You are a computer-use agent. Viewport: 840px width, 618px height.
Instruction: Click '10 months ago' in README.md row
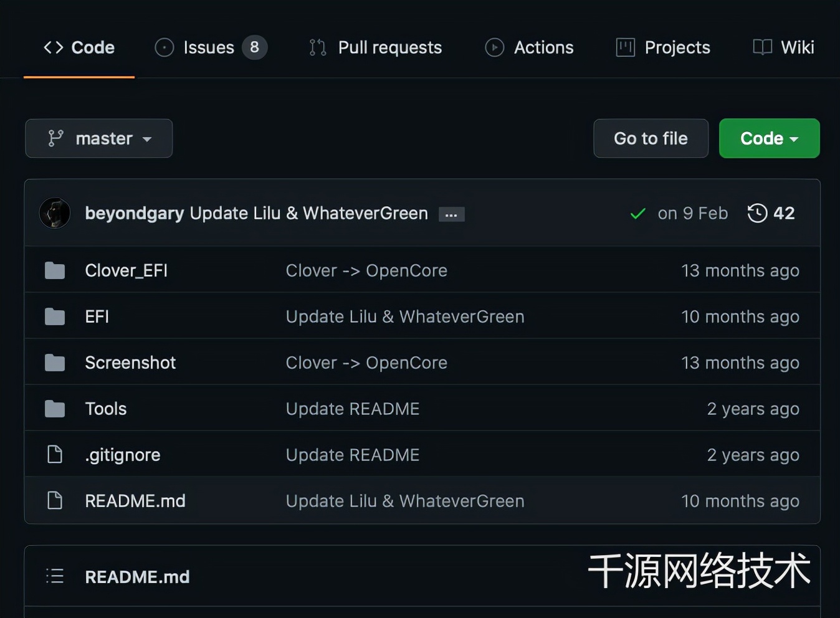click(x=740, y=501)
